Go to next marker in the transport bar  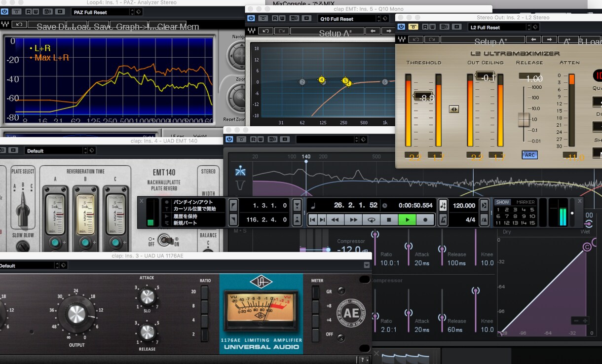[x=322, y=219]
